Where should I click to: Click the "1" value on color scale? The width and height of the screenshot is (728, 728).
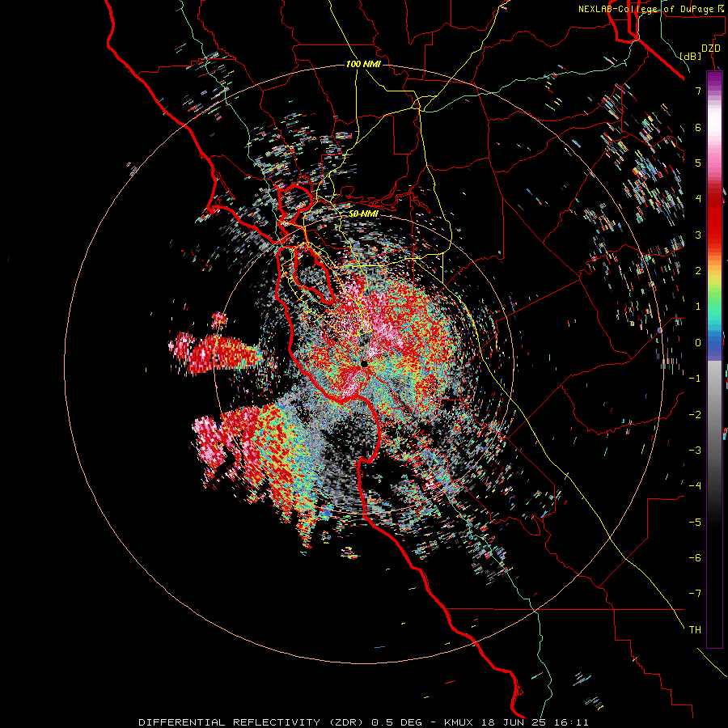coord(698,307)
